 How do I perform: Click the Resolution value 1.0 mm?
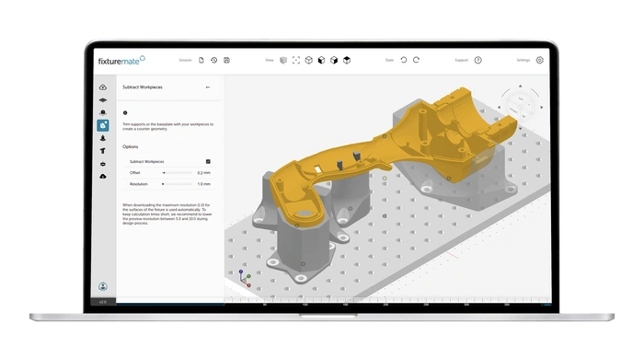(203, 184)
